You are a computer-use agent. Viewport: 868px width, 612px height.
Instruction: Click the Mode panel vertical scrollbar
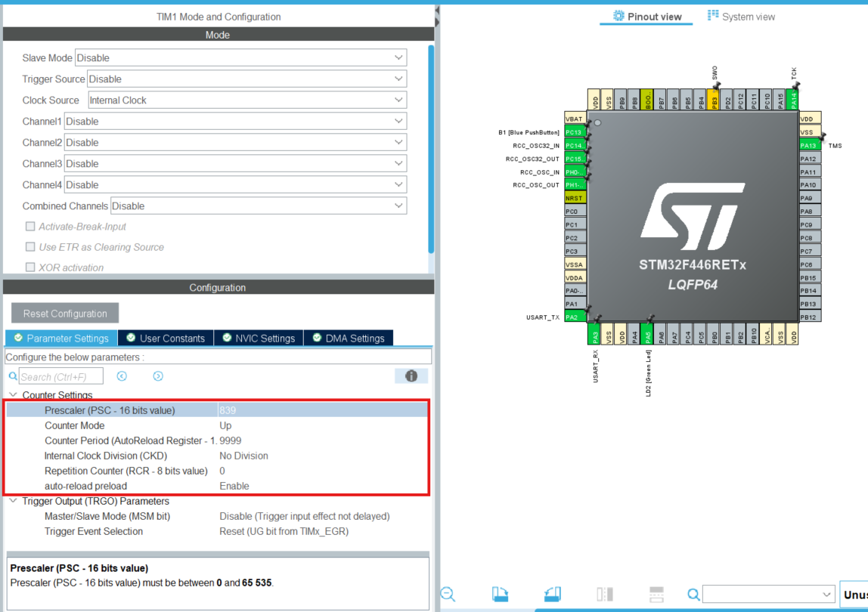click(431, 150)
